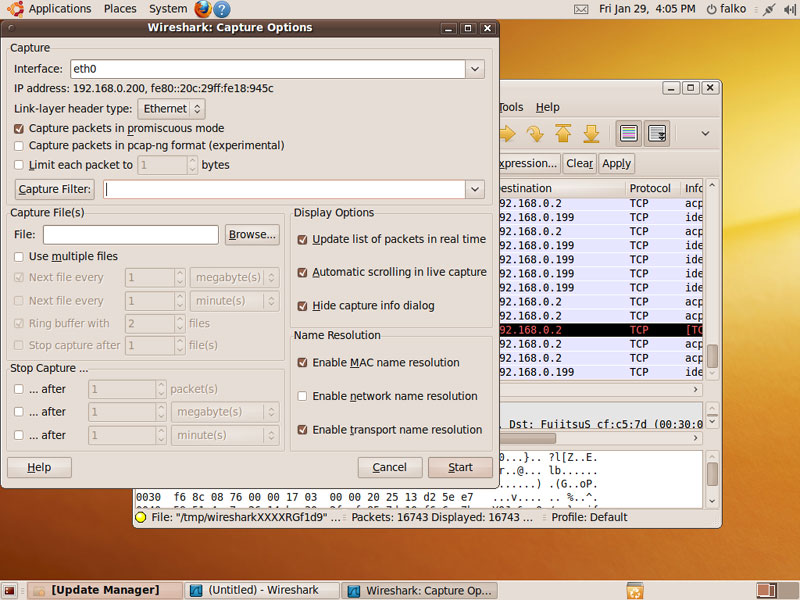Click the Browse... button for file
Screen dimensions: 800x600
click(x=252, y=235)
